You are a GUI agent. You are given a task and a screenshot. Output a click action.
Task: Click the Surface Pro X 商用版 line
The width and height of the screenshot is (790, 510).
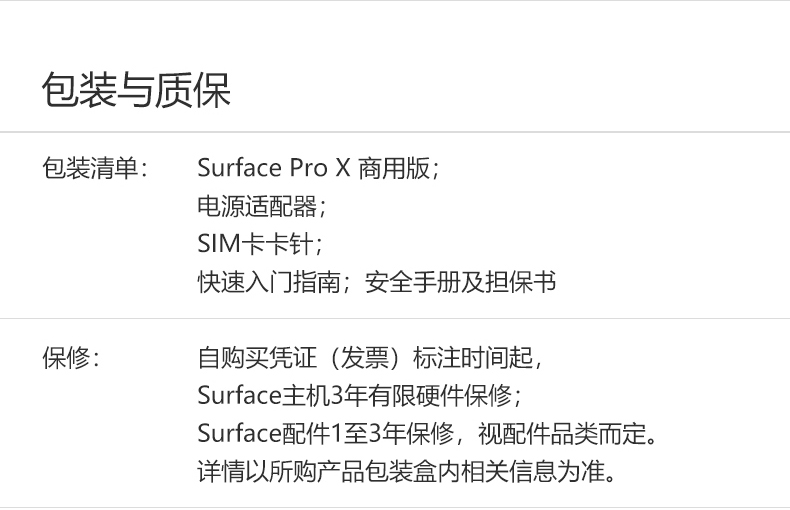pos(318,168)
